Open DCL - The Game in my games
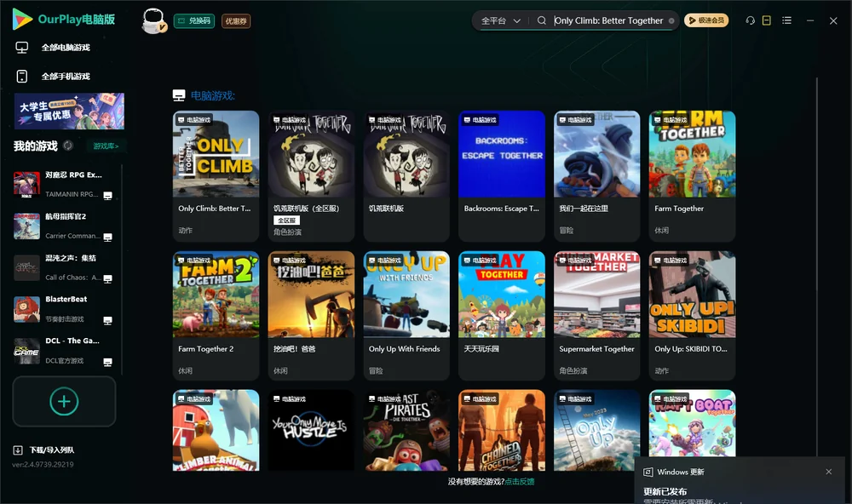The image size is (852, 504). [64, 351]
